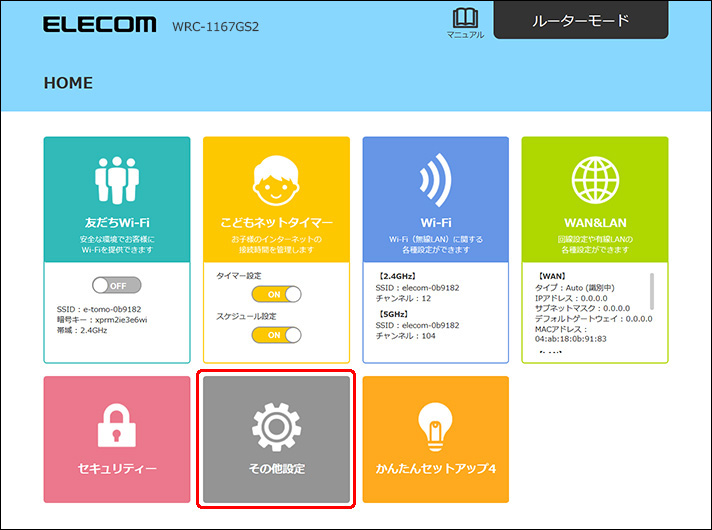This screenshot has height=530, width=712.
Task: Click the WAN&LAN tile title text
Action: pos(594,222)
